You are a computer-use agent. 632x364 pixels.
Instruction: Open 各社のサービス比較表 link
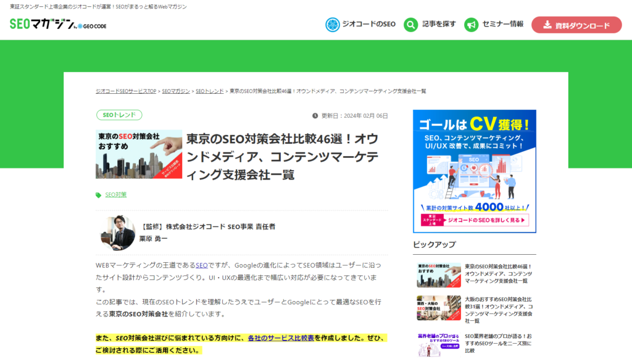281,338
